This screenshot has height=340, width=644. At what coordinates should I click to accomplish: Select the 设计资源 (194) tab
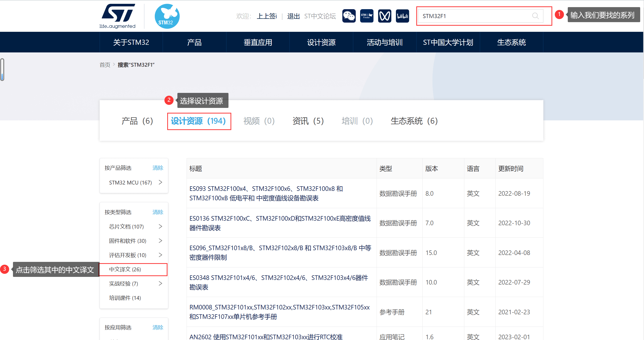(198, 121)
